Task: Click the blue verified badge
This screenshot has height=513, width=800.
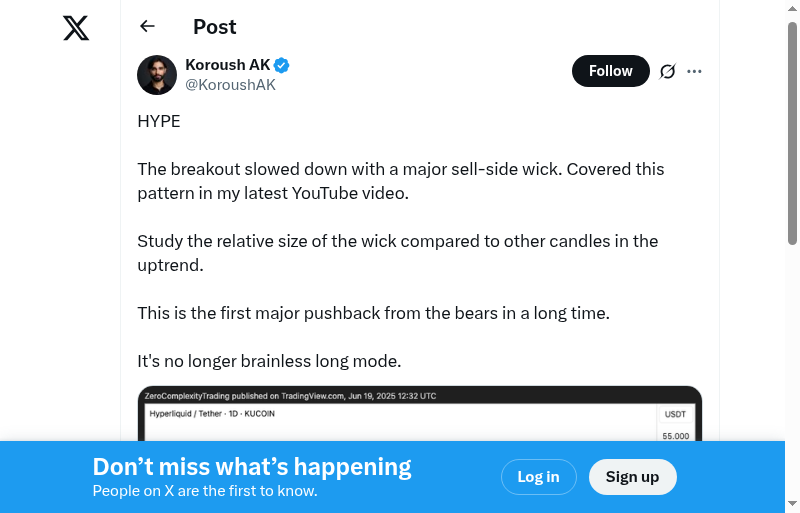Action: pos(282,65)
